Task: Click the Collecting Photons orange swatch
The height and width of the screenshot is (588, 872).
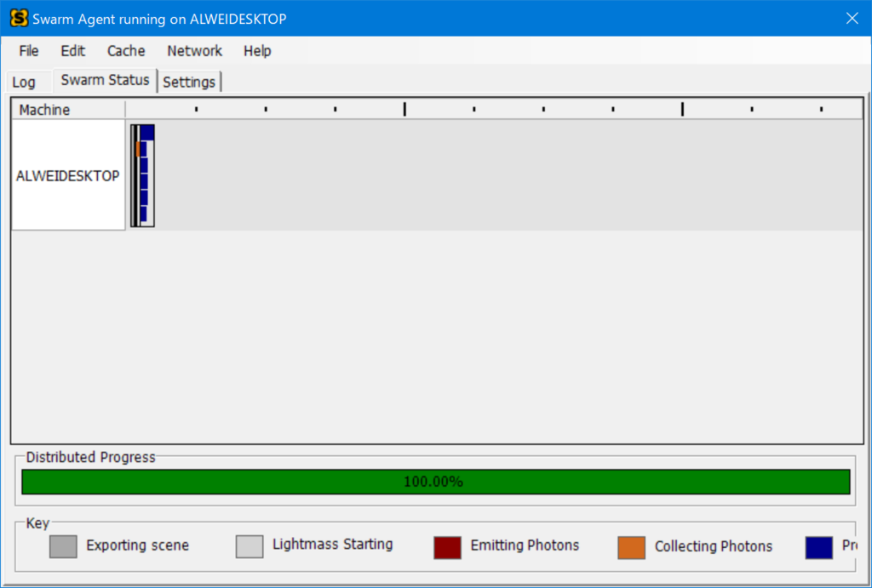Action: click(x=631, y=547)
